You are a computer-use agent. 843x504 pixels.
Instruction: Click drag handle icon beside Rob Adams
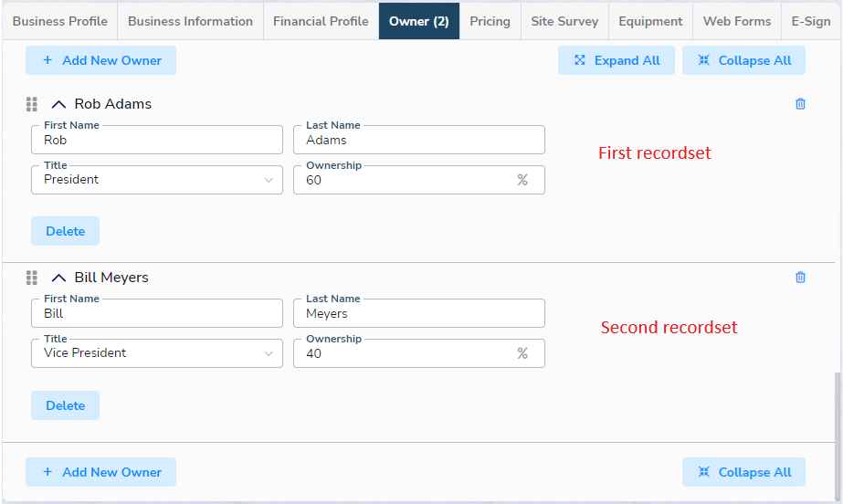32,104
